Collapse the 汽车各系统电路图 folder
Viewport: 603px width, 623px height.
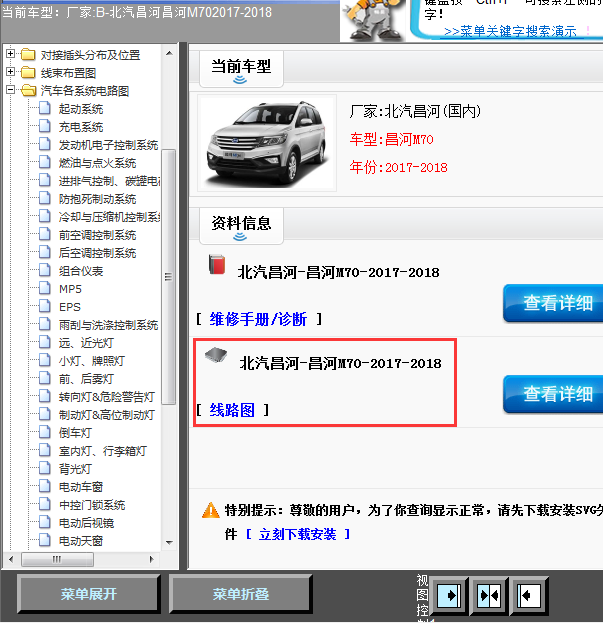[x=11, y=90]
